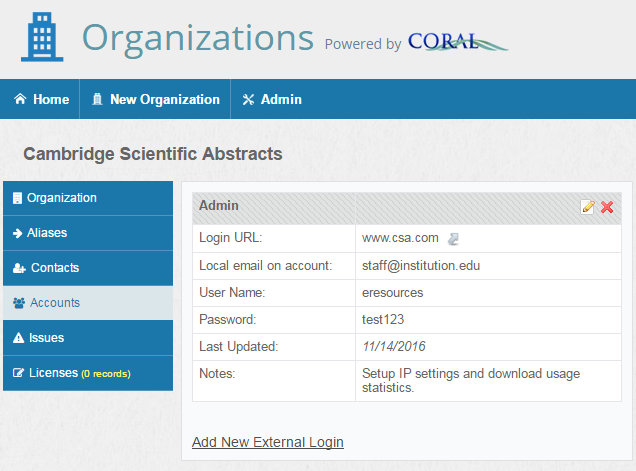Open the Licenses (0 records) tab
This screenshot has height=471, width=636.
point(88,373)
